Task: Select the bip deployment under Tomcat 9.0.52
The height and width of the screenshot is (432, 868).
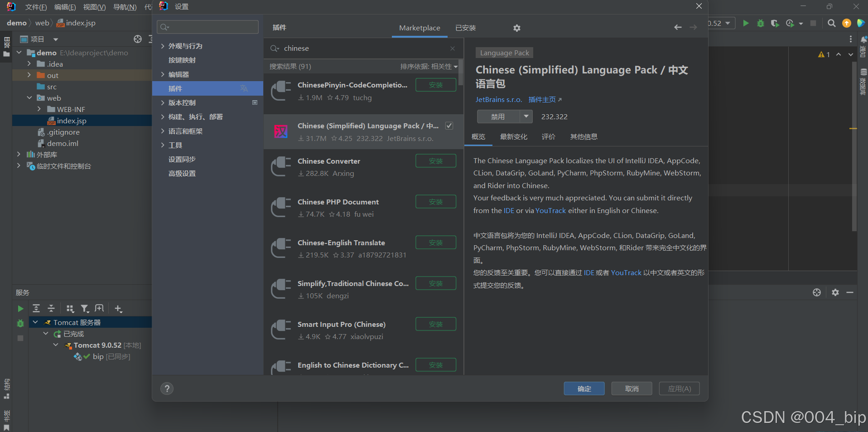Action: [102, 357]
